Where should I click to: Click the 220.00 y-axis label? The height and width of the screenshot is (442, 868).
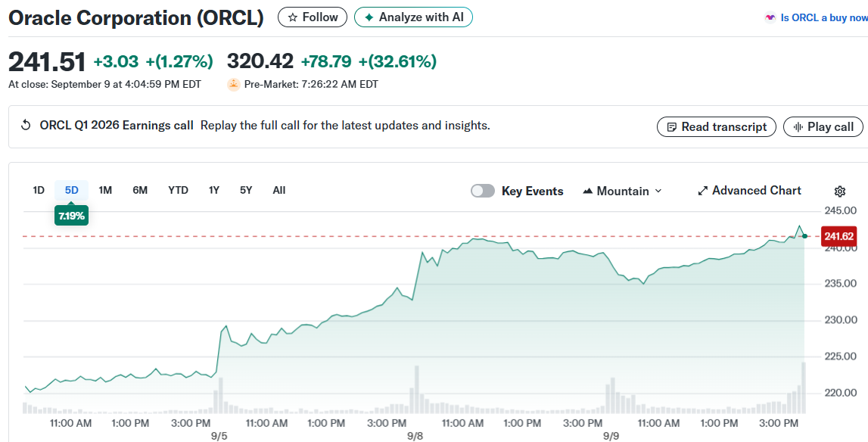(x=839, y=393)
